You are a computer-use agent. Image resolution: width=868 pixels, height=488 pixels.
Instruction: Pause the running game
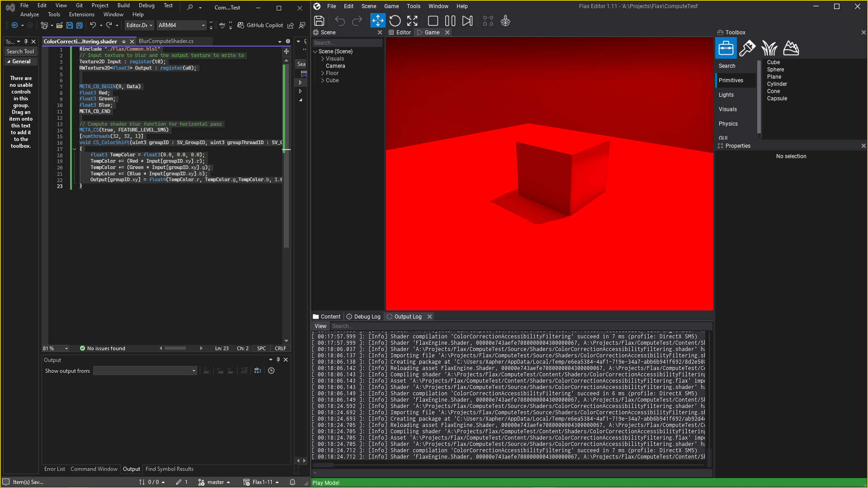[450, 21]
